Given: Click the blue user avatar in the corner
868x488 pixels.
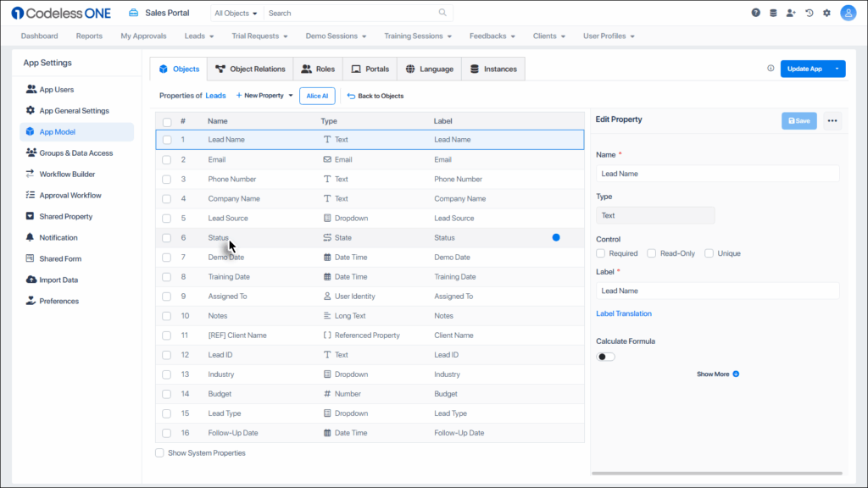Looking at the screenshot, I should (x=848, y=12).
